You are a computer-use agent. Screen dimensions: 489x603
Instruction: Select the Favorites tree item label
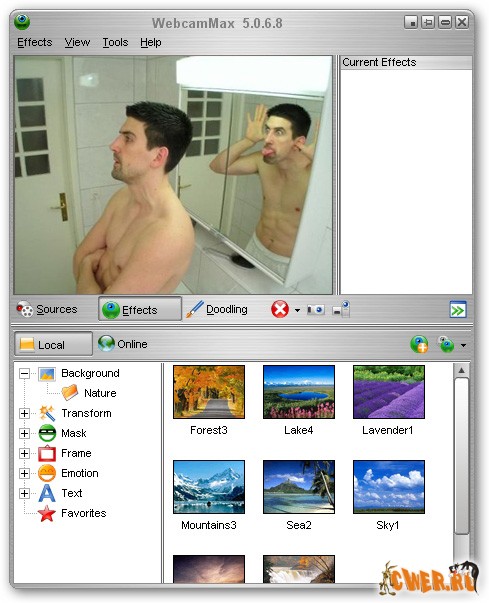click(x=83, y=513)
